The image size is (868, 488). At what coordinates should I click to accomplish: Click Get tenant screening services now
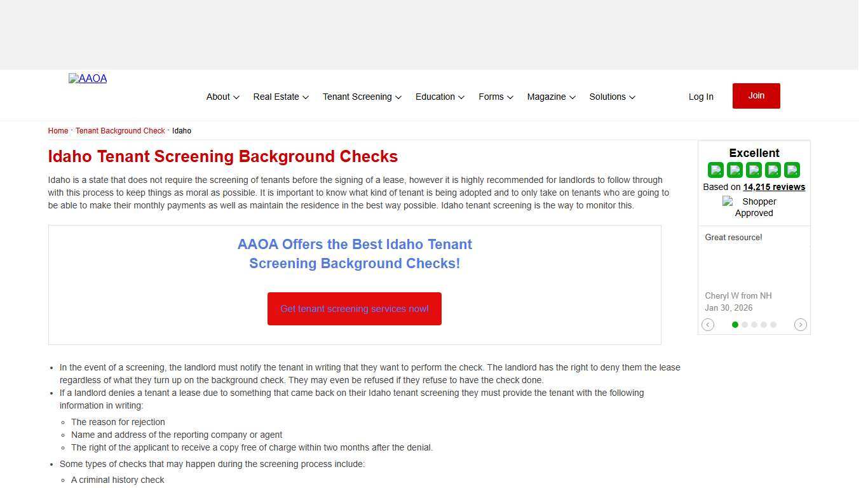point(354,309)
